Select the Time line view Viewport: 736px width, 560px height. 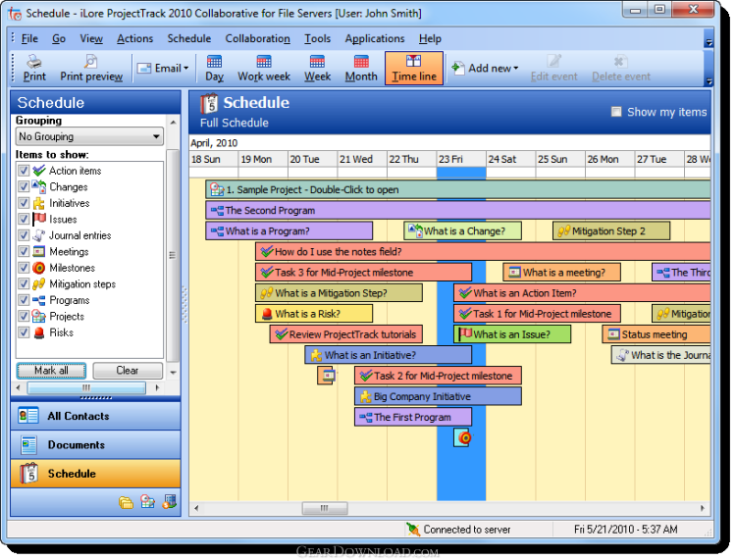pos(414,69)
